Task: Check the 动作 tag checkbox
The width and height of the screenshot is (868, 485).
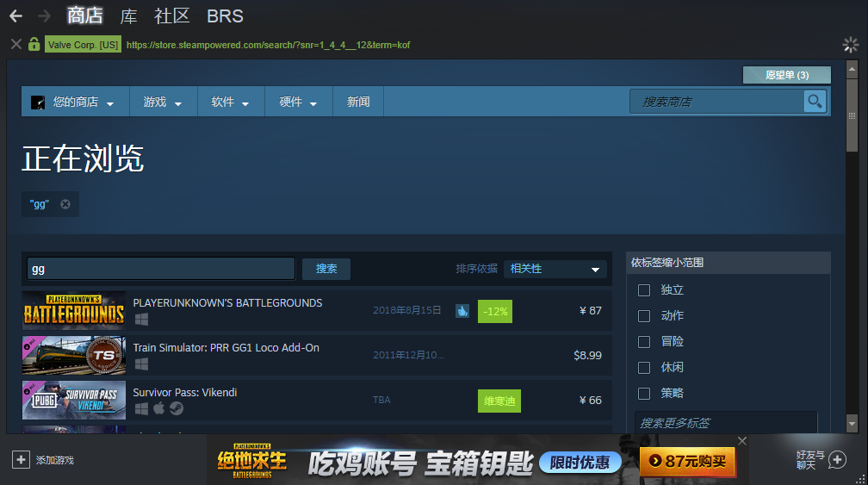Action: pyautogui.click(x=644, y=316)
